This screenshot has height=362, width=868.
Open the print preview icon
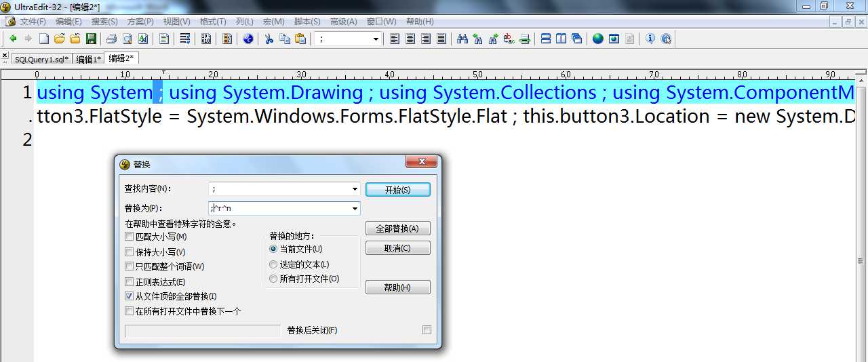coord(127,39)
